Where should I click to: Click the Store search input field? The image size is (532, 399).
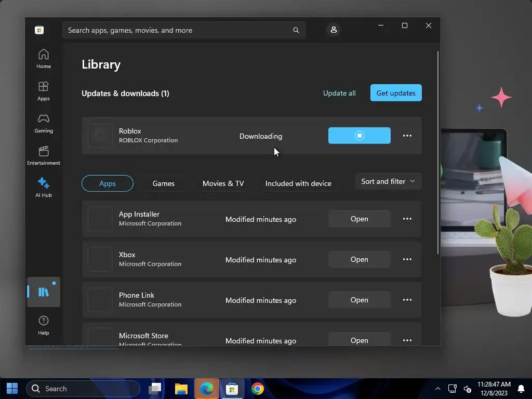[x=184, y=30]
